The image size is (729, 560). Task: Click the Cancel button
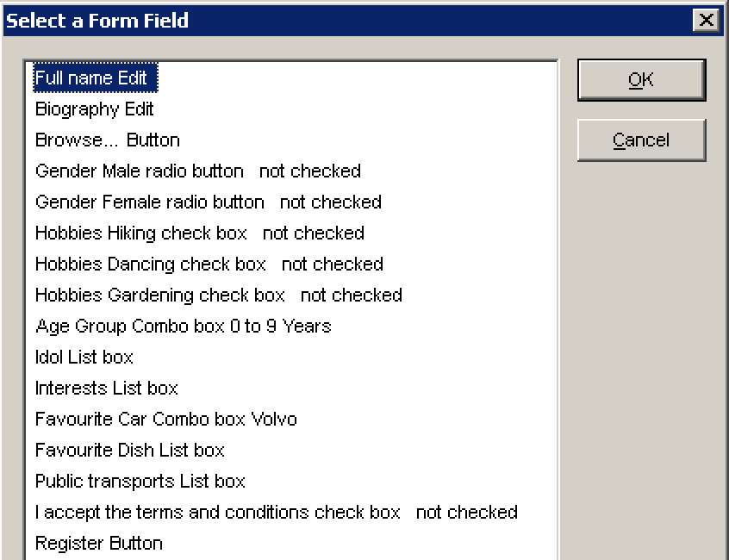[x=641, y=140]
